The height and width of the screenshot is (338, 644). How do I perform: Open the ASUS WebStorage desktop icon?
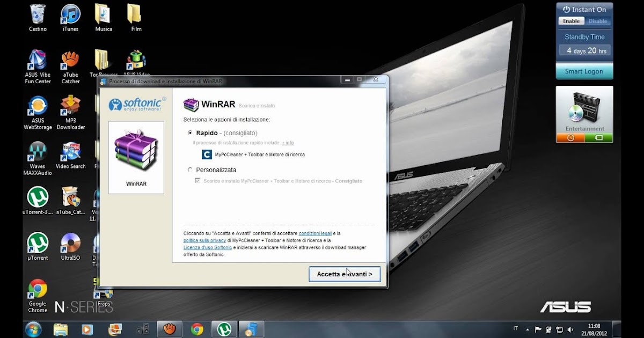(38, 113)
